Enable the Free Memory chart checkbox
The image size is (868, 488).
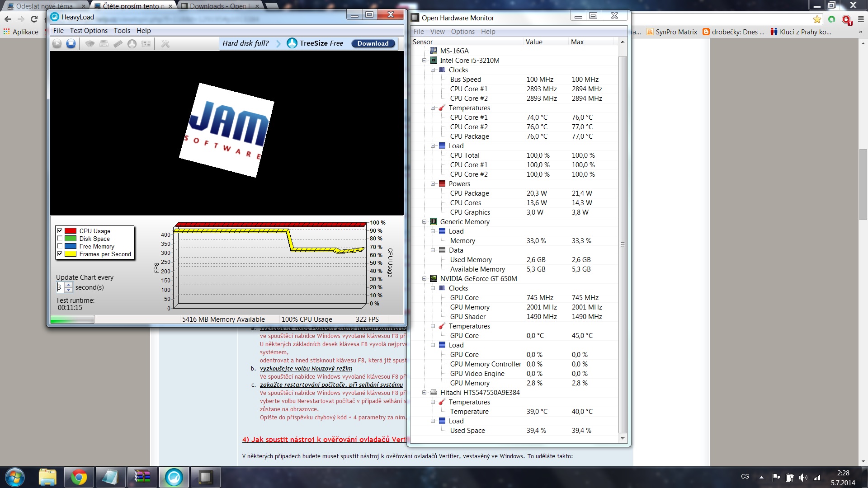coord(60,246)
